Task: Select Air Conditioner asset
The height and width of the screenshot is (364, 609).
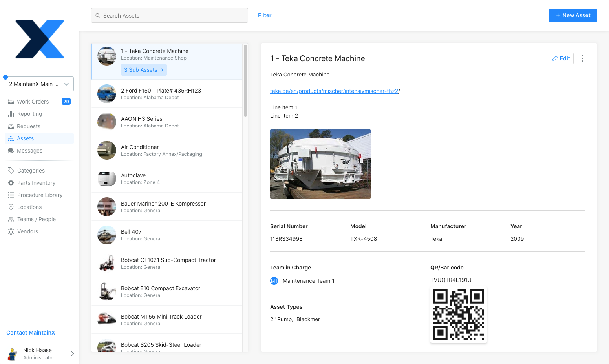Action: [167, 150]
